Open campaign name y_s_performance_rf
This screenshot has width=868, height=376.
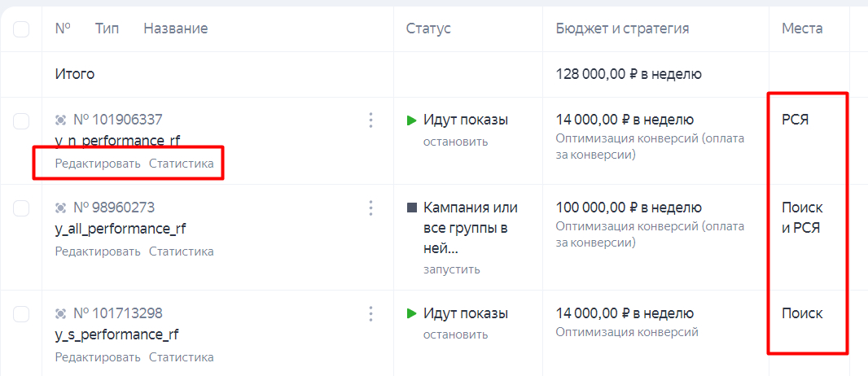click(x=116, y=334)
